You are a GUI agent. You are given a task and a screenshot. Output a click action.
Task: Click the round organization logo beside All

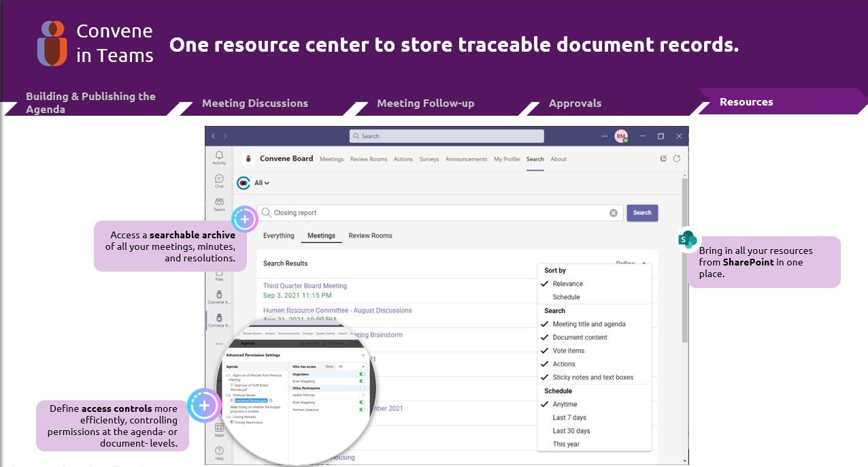[x=244, y=182]
